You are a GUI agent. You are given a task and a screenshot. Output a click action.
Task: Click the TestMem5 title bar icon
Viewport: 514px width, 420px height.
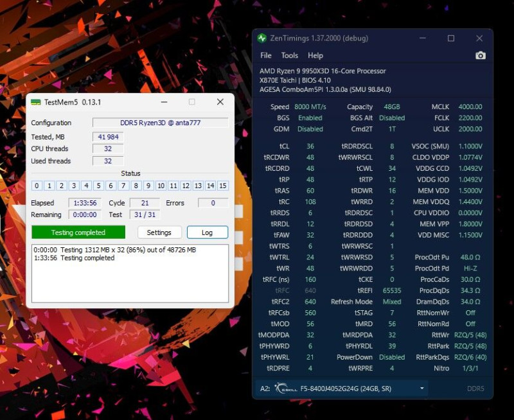pos(36,102)
